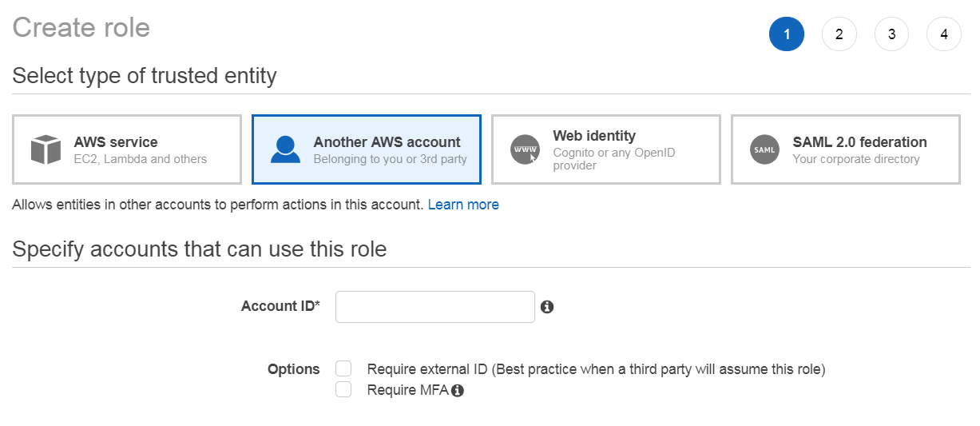
Task: Click the 'Require external ID' label text
Action: click(x=595, y=369)
